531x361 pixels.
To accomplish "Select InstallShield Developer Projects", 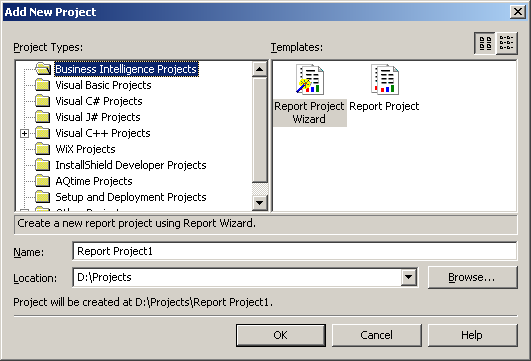I will click(x=131, y=165).
